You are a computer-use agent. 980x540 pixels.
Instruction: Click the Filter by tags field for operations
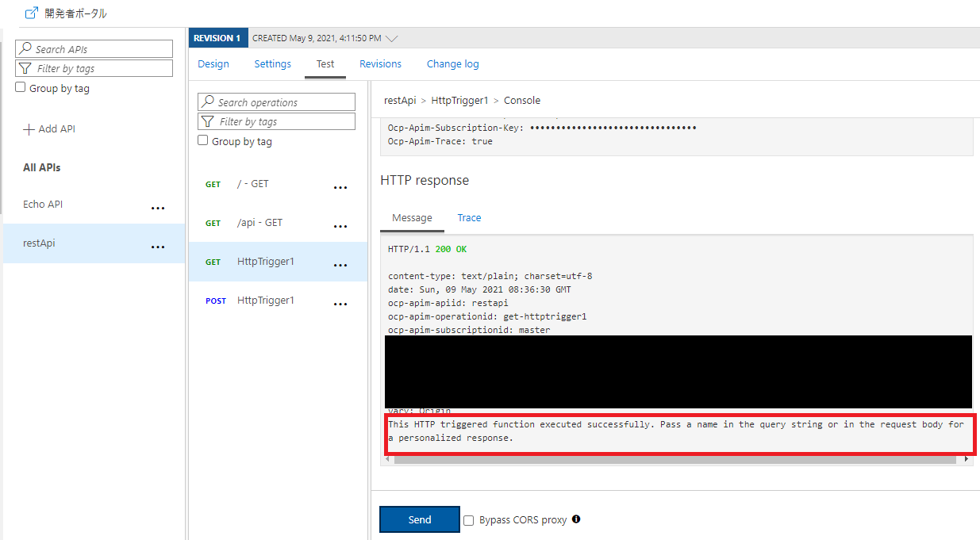(x=277, y=121)
